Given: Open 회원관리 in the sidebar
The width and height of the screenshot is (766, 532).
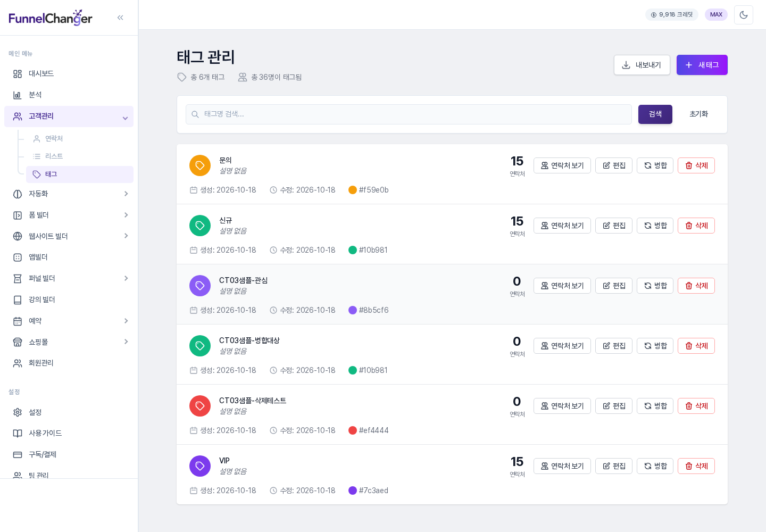Looking at the screenshot, I should pos(69,363).
